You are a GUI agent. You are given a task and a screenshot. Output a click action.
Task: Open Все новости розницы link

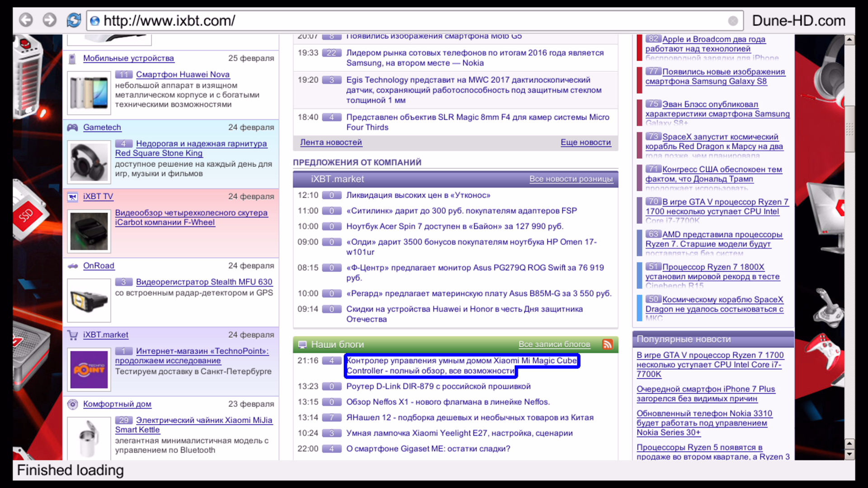pyautogui.click(x=571, y=179)
